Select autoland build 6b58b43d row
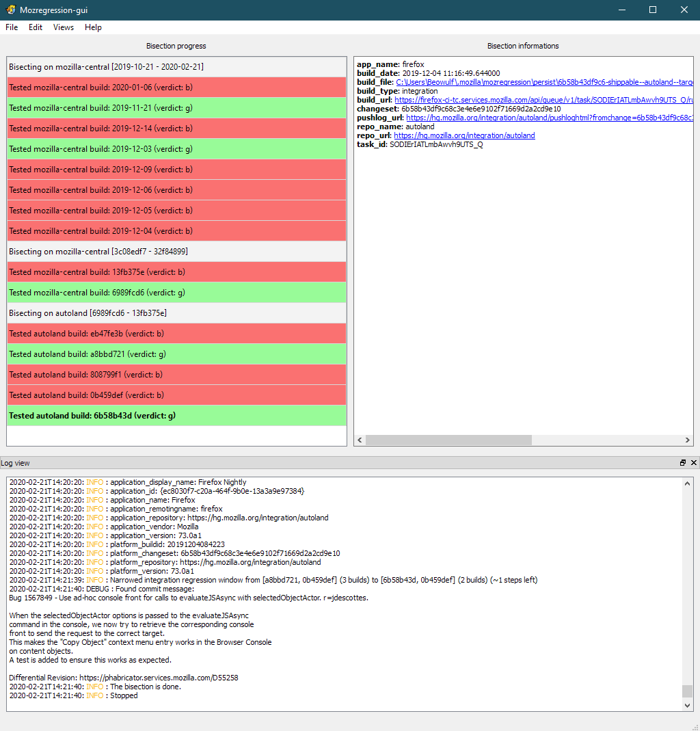Screen dimensions: 700x731 pos(176,416)
